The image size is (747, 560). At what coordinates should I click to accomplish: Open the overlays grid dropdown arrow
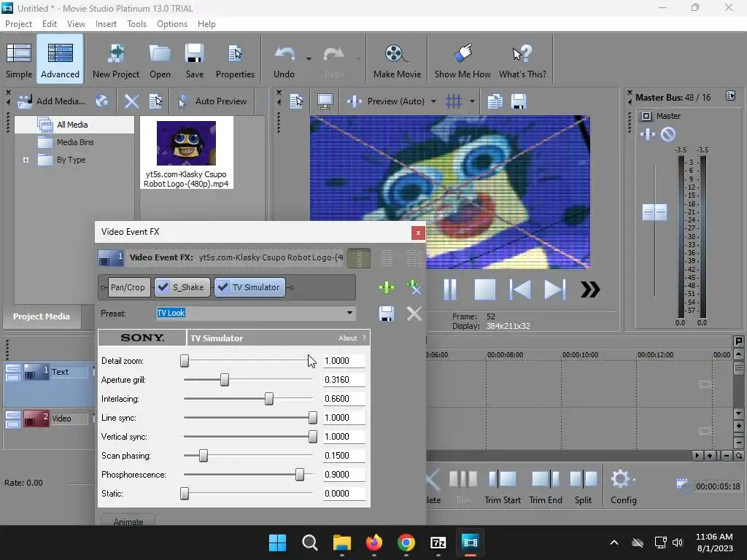[x=472, y=101]
